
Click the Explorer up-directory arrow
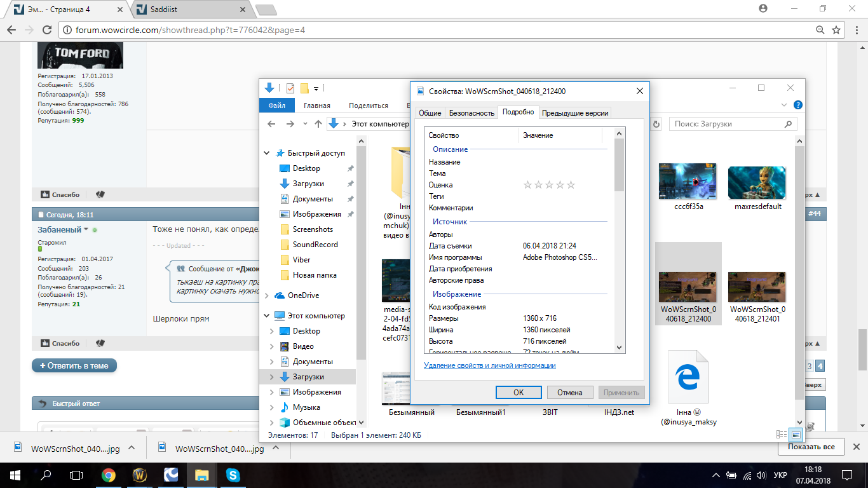pos(318,124)
